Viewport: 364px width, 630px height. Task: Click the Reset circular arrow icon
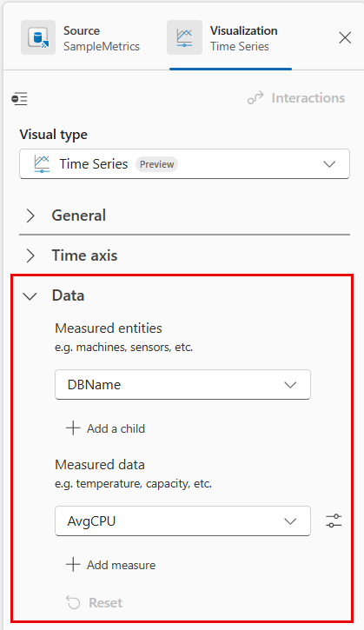point(73,602)
